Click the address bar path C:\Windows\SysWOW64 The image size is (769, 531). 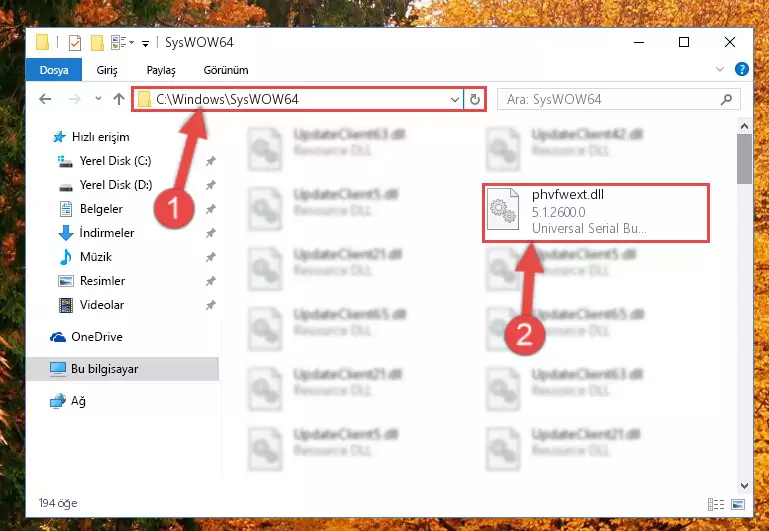(227, 99)
